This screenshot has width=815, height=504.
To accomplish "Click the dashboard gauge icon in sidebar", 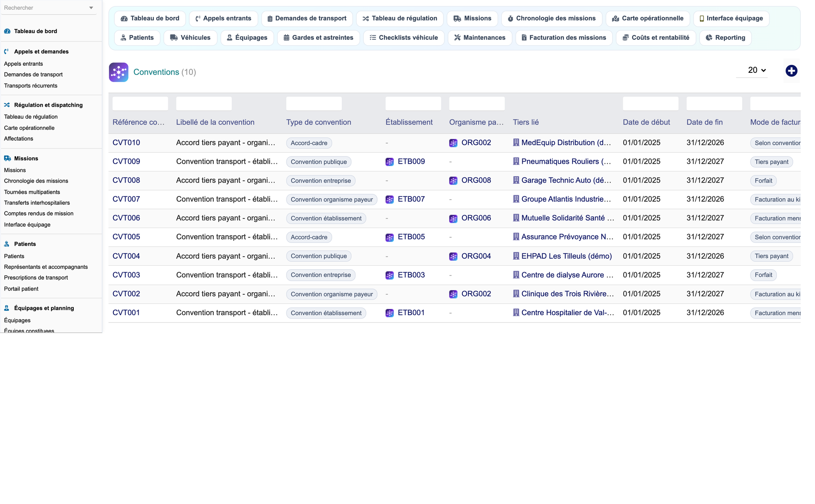I will (7, 31).
